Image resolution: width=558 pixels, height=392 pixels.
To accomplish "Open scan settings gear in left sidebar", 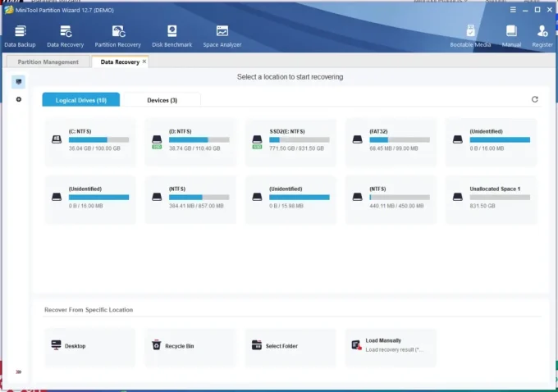I will coord(19,99).
